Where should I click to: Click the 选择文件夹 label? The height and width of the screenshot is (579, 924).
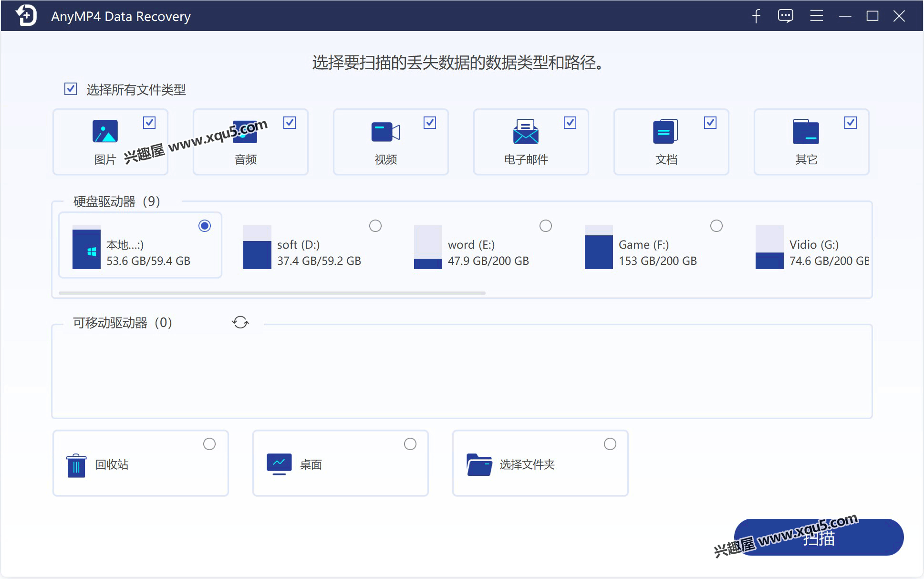point(527,464)
